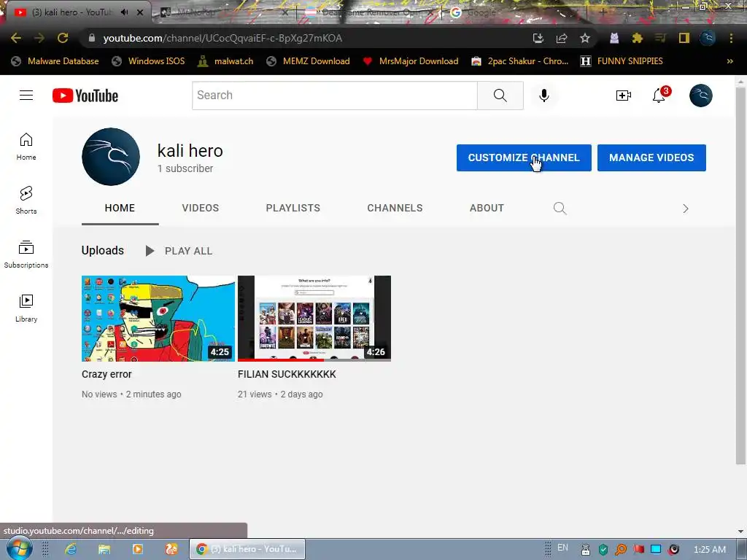Click the page vertical scrollbar
This screenshot has height=560, width=747.
(740, 276)
